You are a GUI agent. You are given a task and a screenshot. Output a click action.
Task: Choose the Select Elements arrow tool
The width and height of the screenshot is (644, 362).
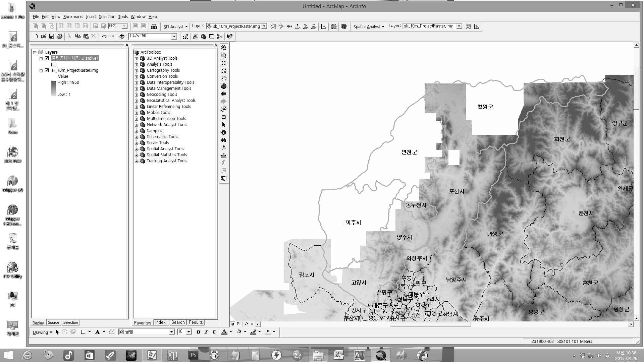tap(224, 125)
